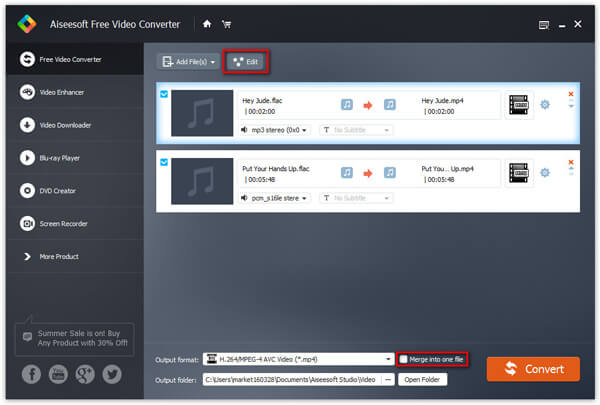Click the Put You... Up.mp4 output name
Image resolution: width=600 pixels, height=405 pixels.
coord(447,169)
